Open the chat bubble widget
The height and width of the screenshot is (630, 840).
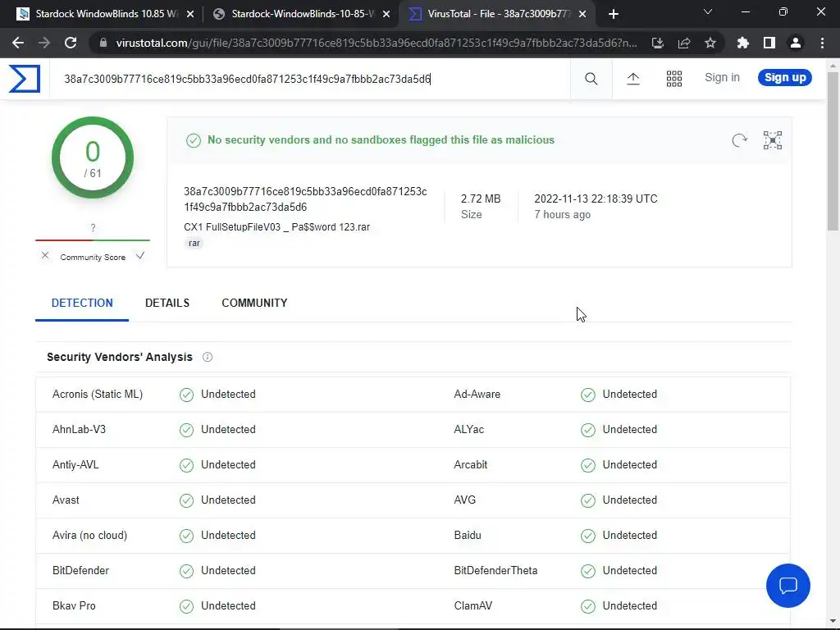coord(788,586)
